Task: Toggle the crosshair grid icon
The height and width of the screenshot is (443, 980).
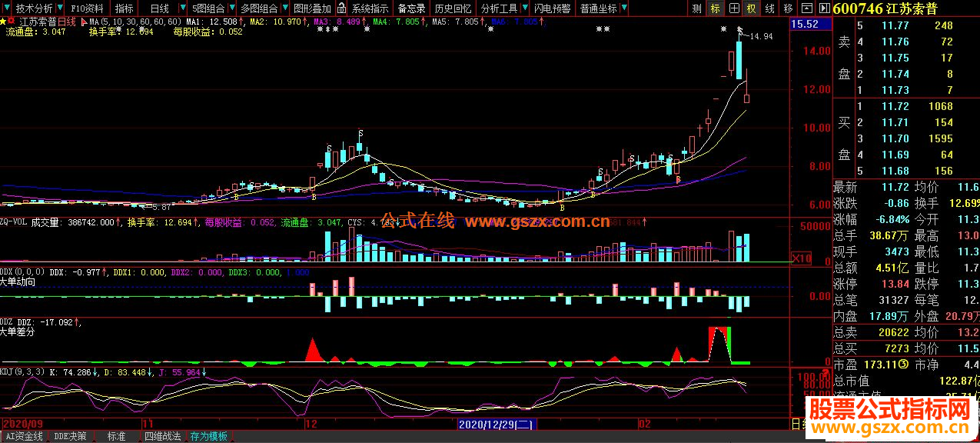Action: (x=734, y=8)
